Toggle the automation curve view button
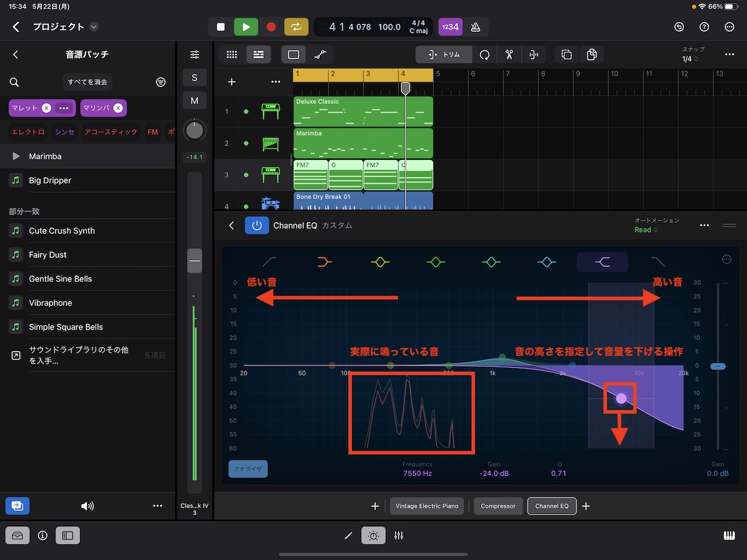Viewport: 747px width, 560px height. pyautogui.click(x=320, y=54)
